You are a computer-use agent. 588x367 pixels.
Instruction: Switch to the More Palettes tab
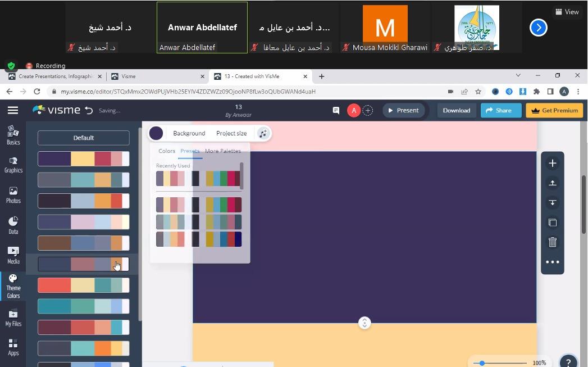222,151
